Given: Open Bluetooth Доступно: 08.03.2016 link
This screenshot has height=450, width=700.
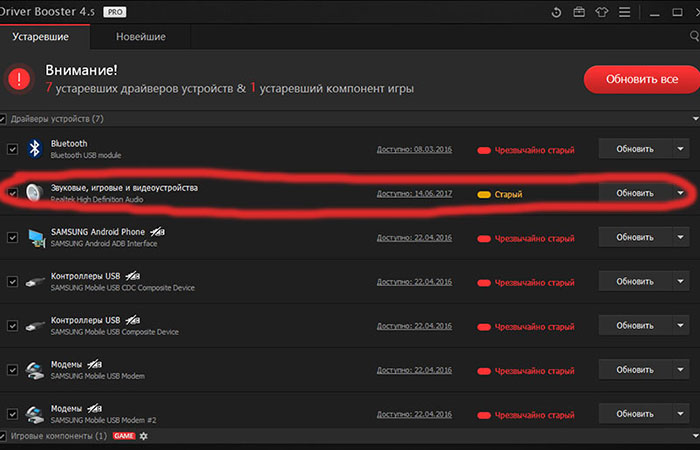Looking at the screenshot, I should coord(414,149).
